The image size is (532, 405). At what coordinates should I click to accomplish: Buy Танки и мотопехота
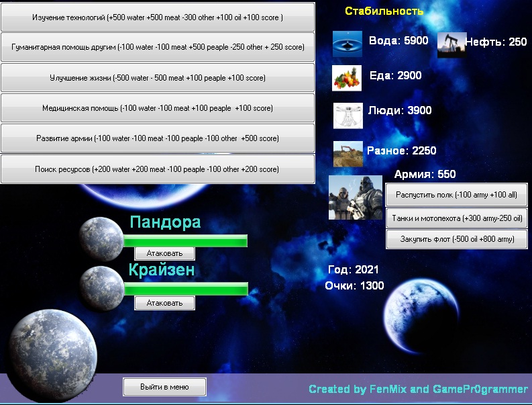click(456, 218)
